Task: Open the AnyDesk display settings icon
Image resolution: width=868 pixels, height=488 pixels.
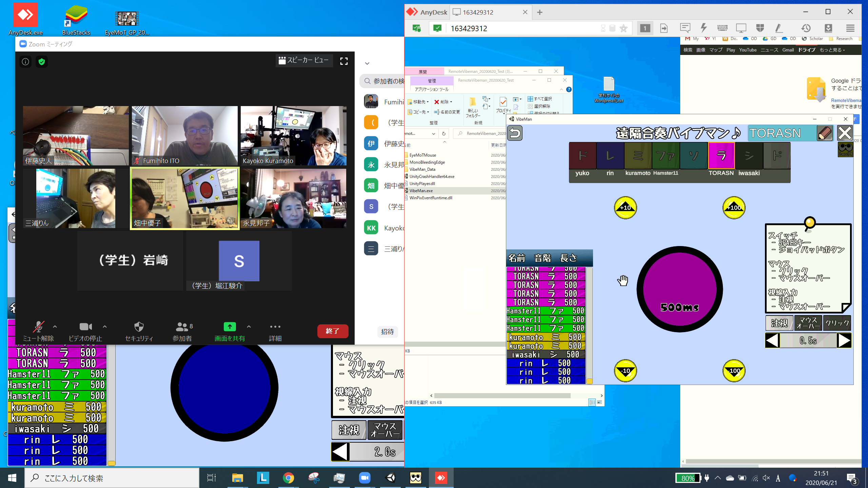Action: (x=741, y=28)
